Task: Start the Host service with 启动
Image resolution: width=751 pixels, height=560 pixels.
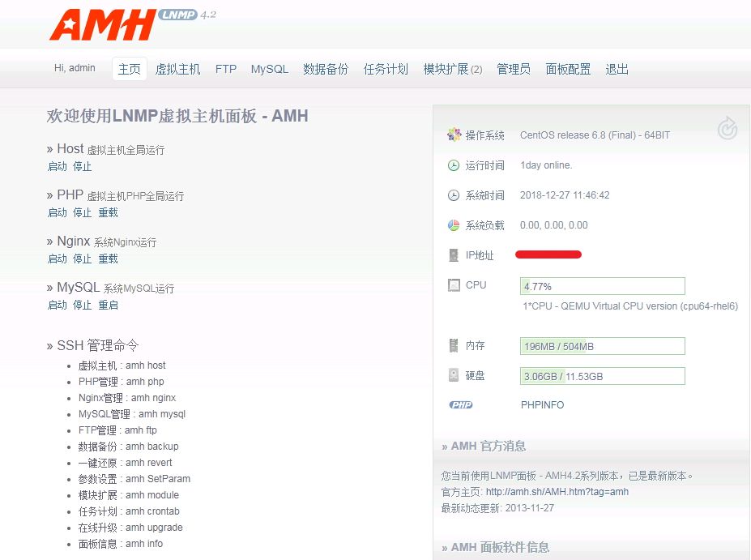Action: pyautogui.click(x=58, y=166)
